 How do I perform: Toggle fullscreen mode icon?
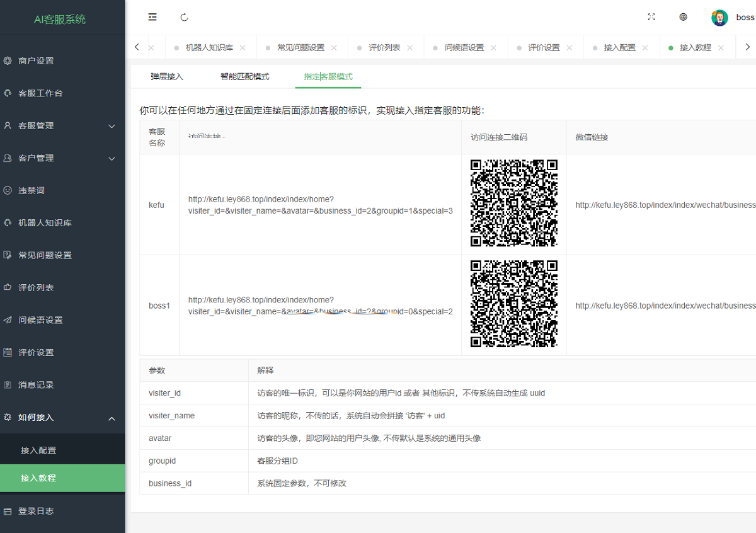click(651, 17)
